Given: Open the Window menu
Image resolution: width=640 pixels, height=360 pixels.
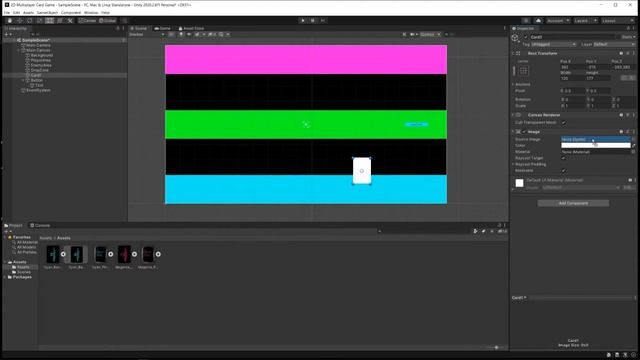Looking at the screenshot, I should (91, 13).
